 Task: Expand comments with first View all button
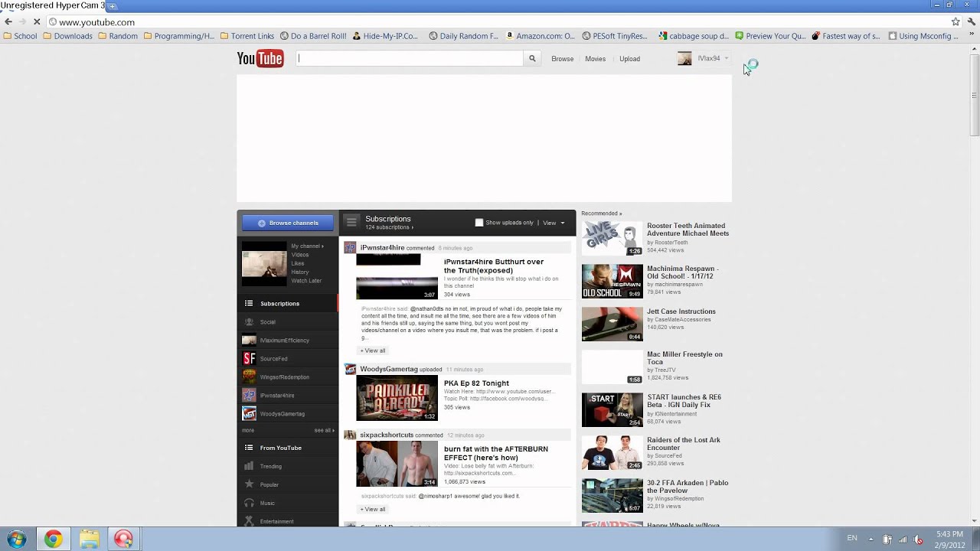coord(373,350)
